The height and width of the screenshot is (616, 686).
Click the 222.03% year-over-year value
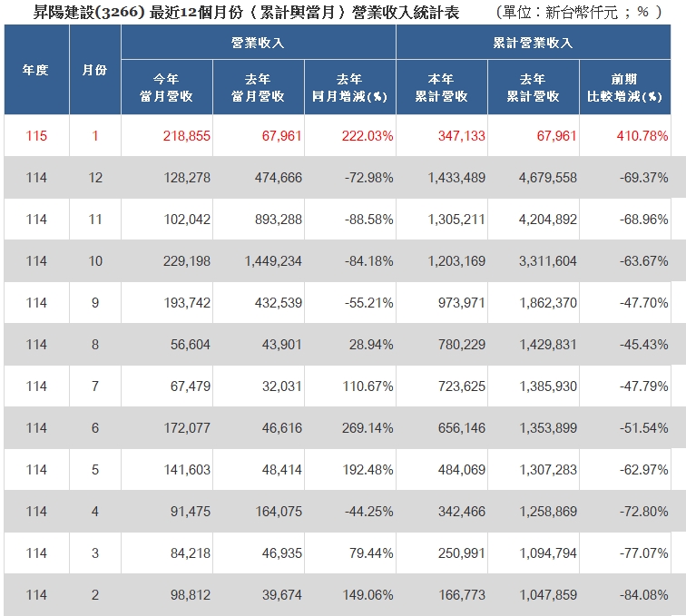(x=368, y=136)
